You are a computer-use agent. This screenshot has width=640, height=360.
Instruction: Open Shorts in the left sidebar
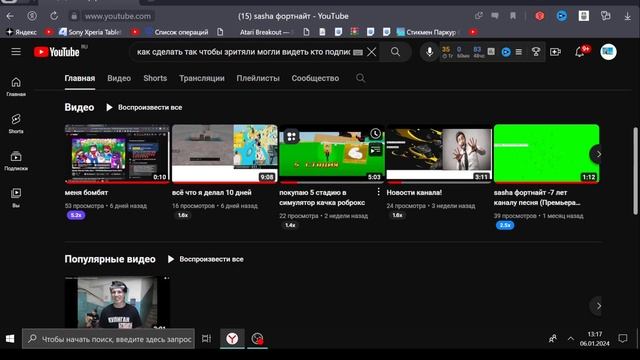point(16,124)
